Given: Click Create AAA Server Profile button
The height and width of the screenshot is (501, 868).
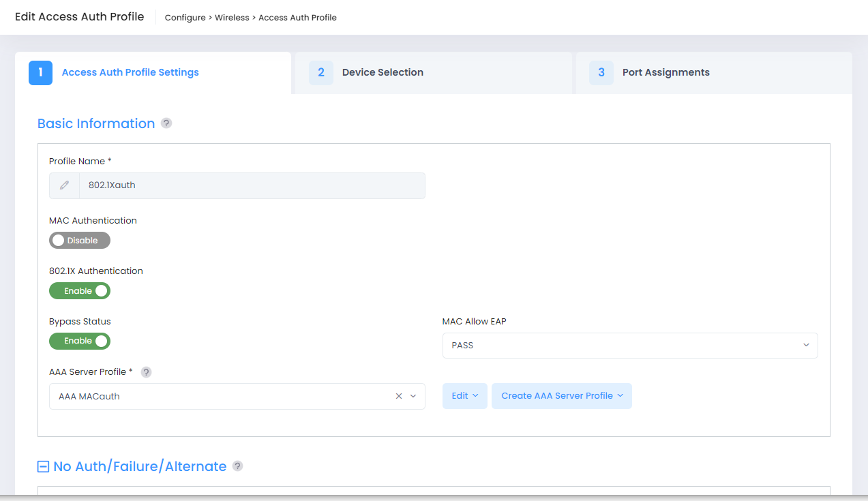Looking at the screenshot, I should [561, 396].
